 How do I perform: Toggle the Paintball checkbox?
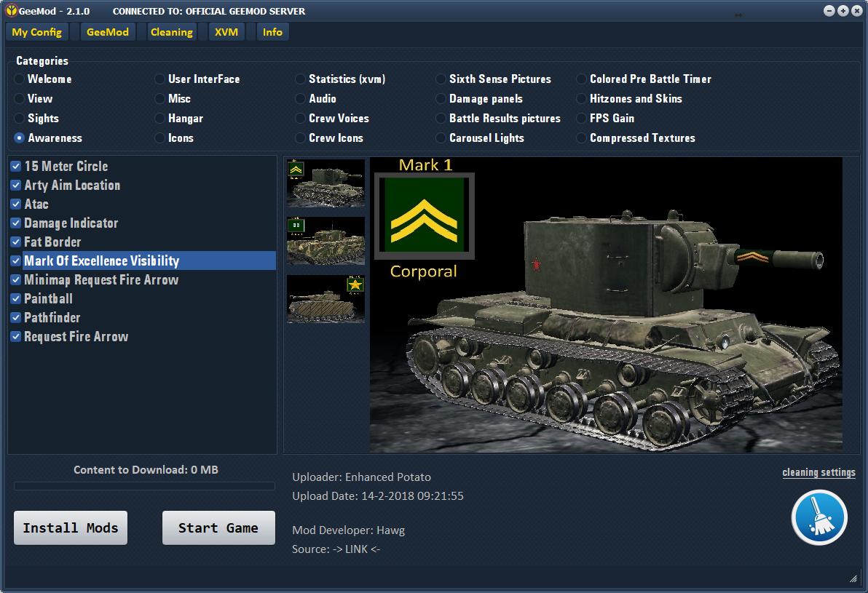point(16,299)
